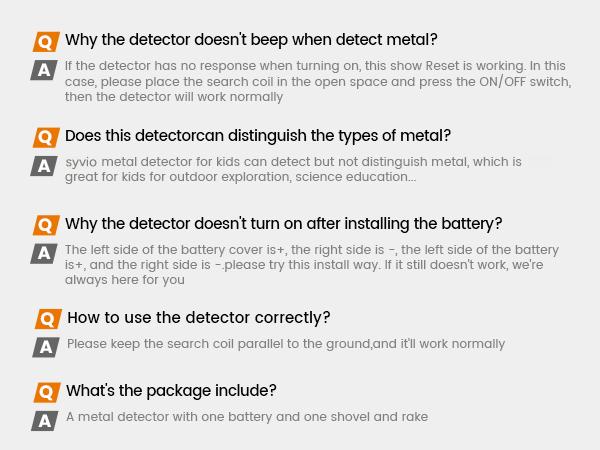This screenshot has height=450, width=600.
Task: Select the question about distinguishing metal types
Action: click(258, 136)
